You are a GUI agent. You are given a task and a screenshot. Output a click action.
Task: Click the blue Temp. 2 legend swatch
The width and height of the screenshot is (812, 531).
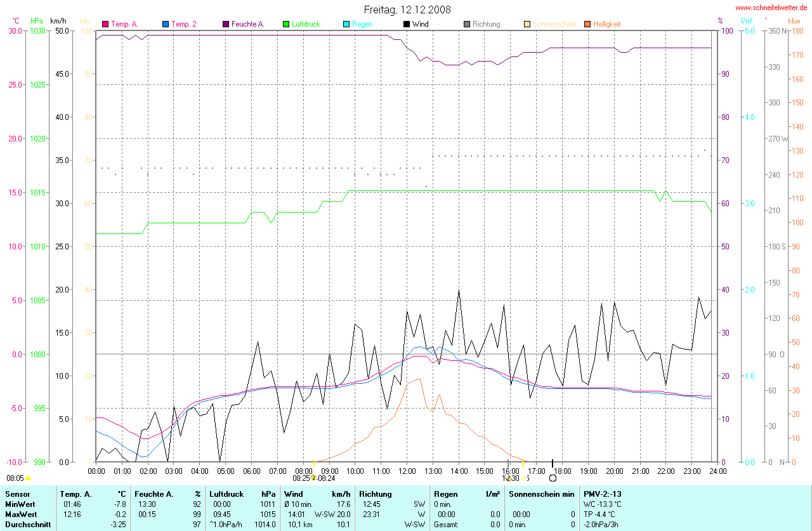[166, 24]
